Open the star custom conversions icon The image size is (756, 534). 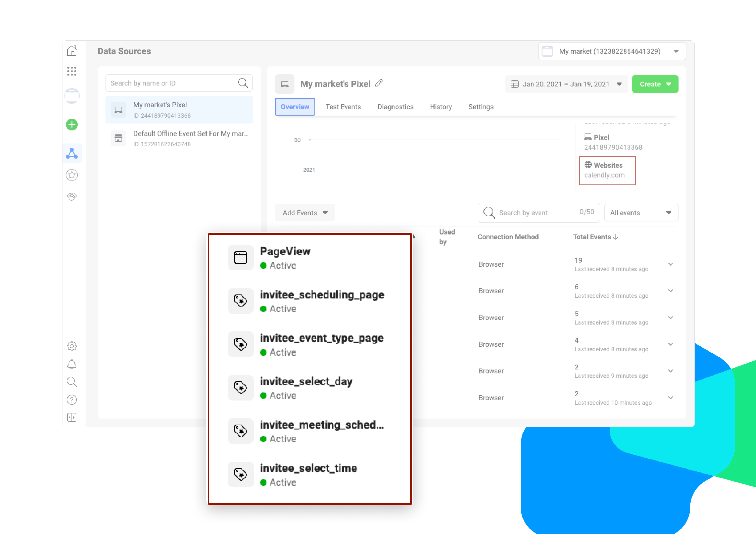point(72,175)
